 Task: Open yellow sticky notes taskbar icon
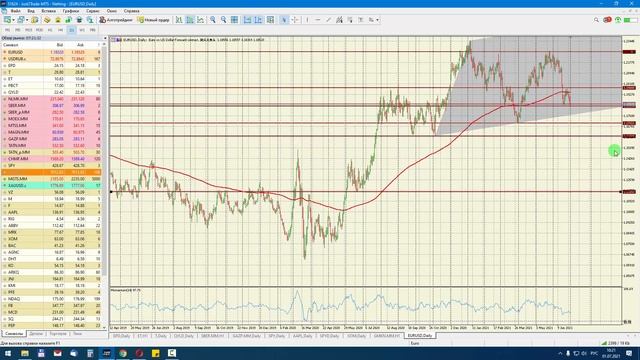(x=156, y=353)
